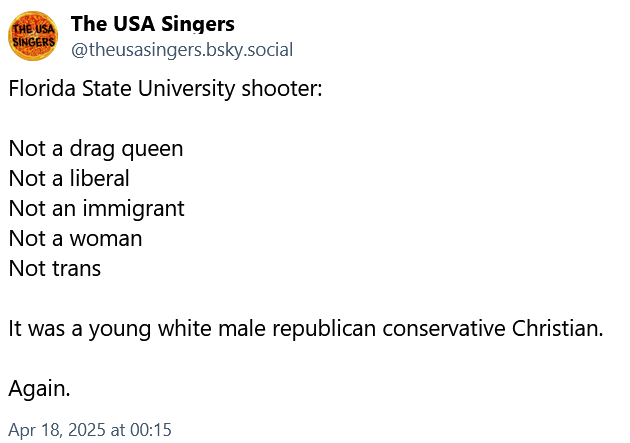630x443 pixels.
Task: Click the final "Again." line
Action: [x=40, y=388]
